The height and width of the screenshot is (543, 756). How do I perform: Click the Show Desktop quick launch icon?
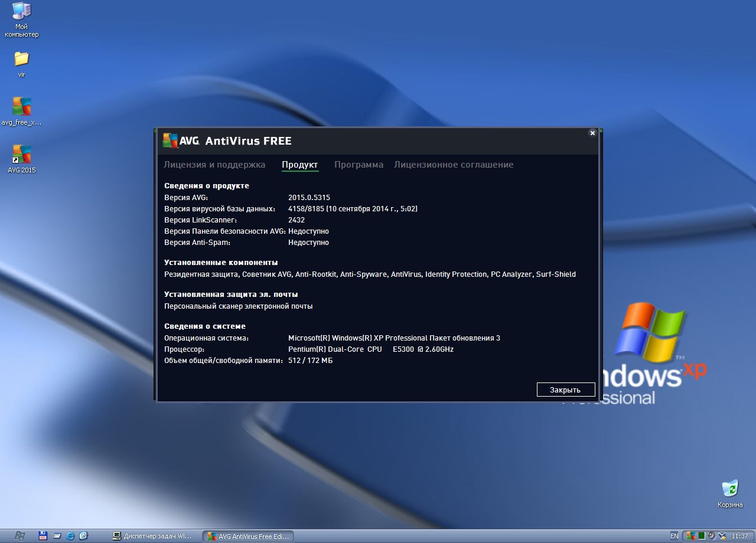(57, 536)
